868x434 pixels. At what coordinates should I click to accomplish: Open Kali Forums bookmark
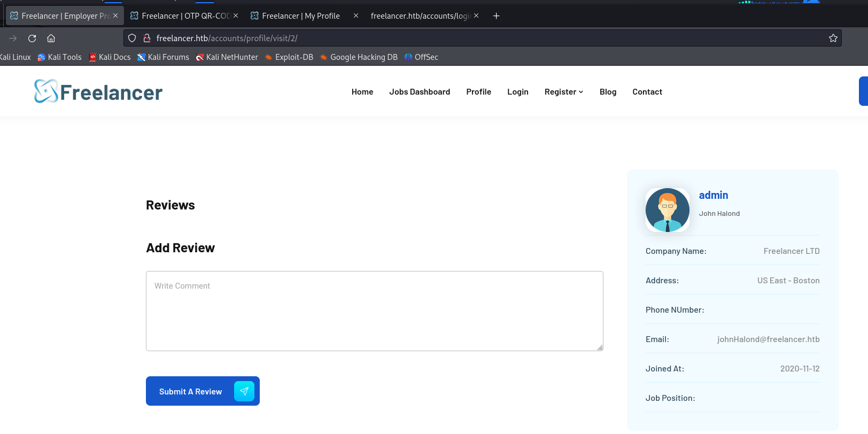[163, 57]
